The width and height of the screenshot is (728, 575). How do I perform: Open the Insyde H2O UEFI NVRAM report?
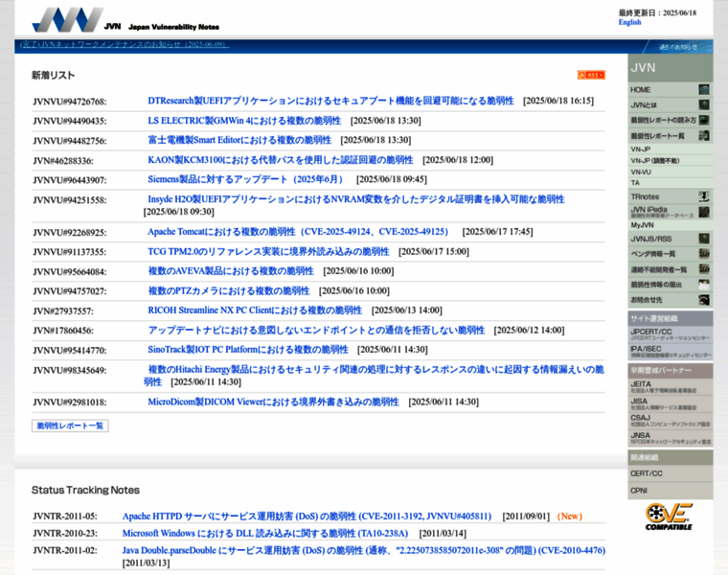click(x=356, y=199)
